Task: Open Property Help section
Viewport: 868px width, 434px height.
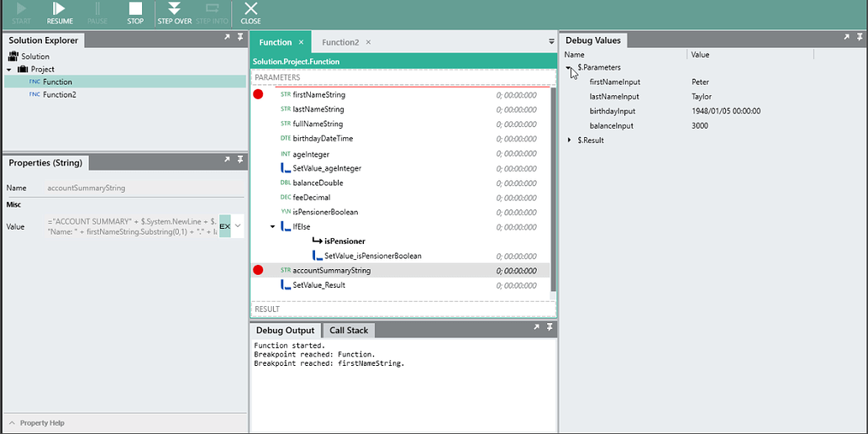Action: 42,423
